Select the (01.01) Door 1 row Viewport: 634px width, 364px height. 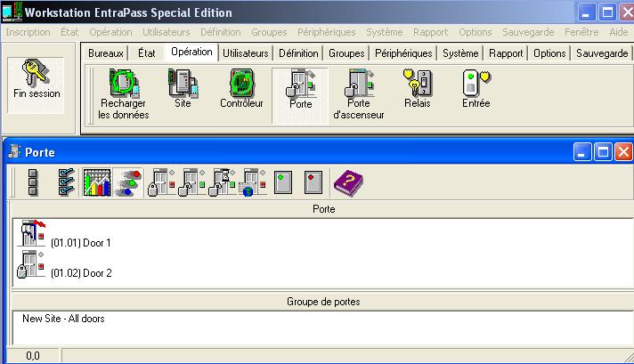[81, 243]
